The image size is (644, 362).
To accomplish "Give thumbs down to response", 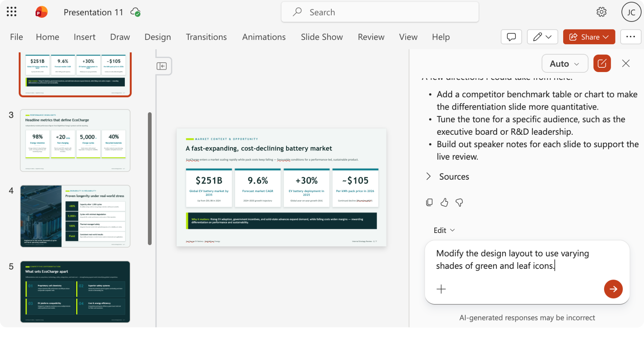I will pos(459,202).
